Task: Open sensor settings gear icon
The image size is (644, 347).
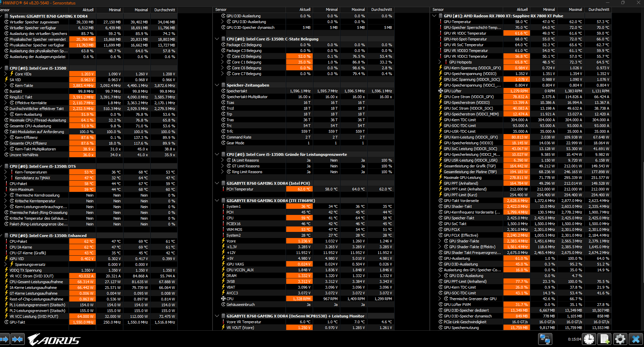Action: click(620, 339)
